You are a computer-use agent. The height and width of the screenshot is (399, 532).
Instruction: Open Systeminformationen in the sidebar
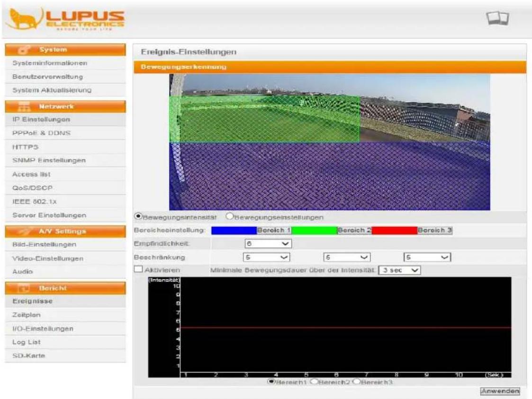point(65,63)
